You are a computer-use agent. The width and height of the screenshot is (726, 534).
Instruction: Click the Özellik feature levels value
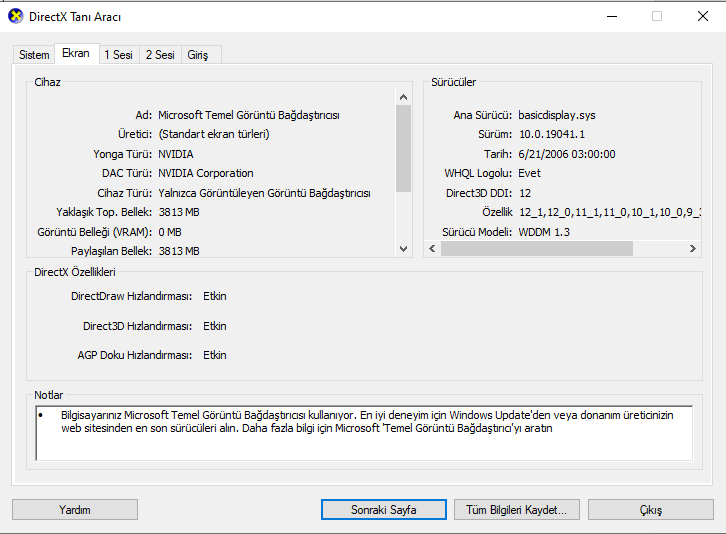click(x=610, y=212)
